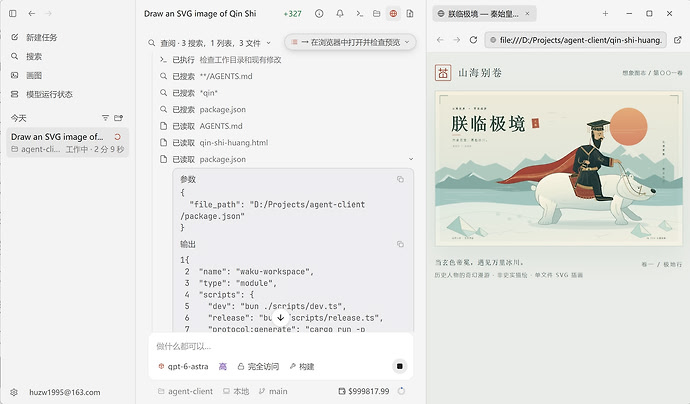Click the 已执行 检查工作目录和现有修改 row
This screenshot has height=404, width=690.
point(220,60)
